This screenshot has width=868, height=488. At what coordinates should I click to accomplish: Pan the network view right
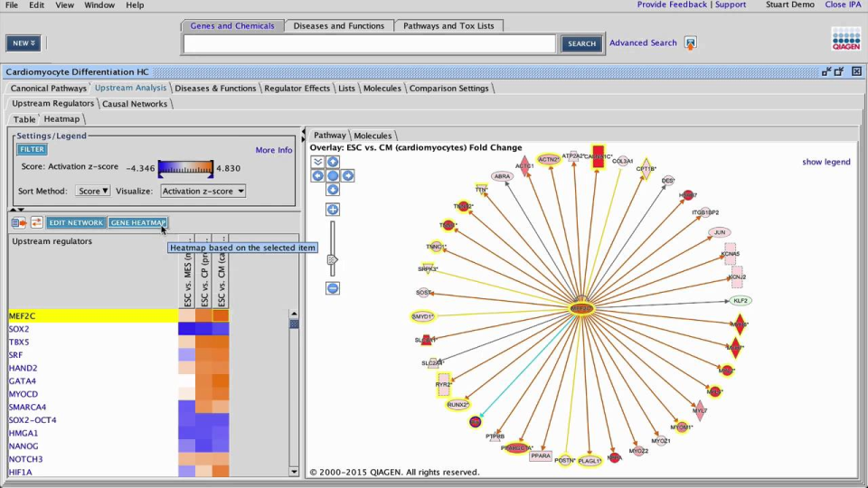tap(347, 176)
